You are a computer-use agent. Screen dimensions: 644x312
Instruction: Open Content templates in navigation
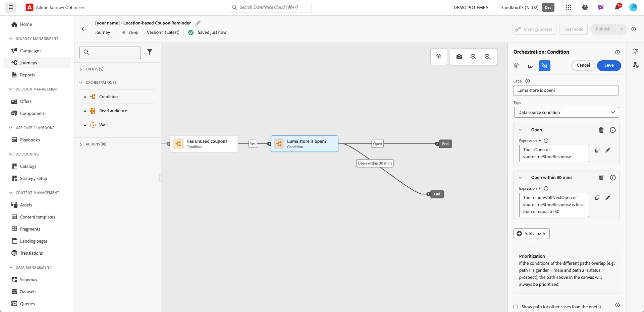[x=37, y=217]
